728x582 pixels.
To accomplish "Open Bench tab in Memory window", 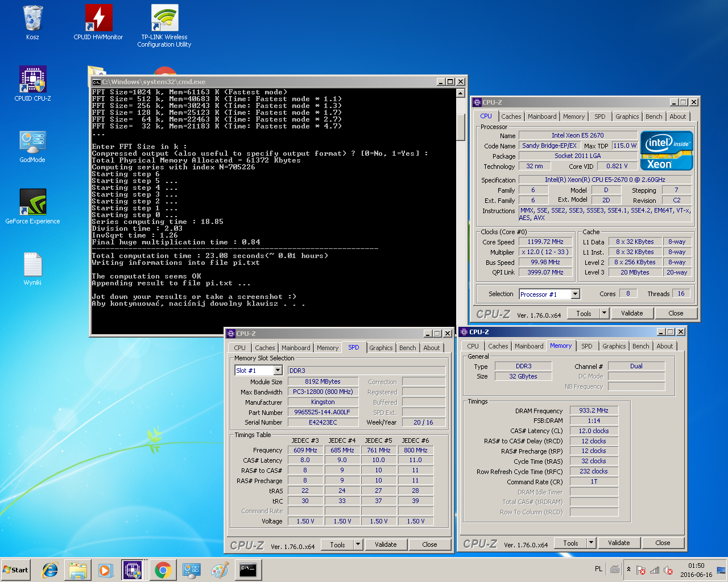I will [640, 346].
